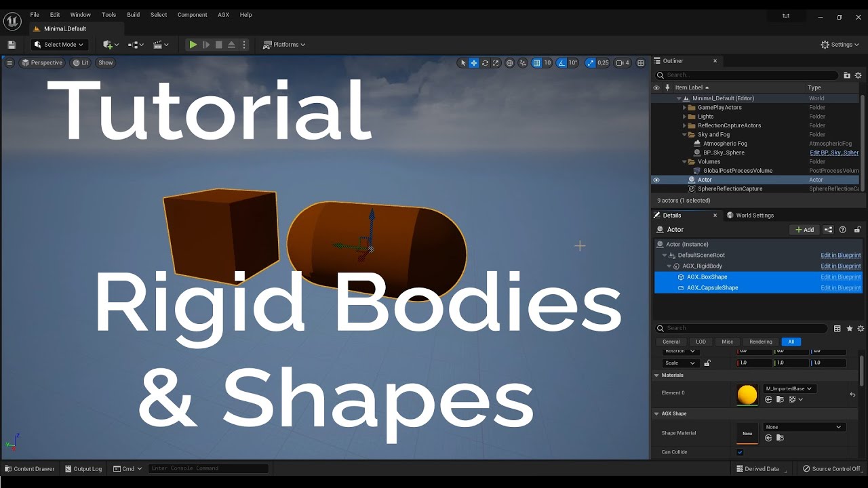The width and height of the screenshot is (868, 488).
Task: Choose the Select objects arrow tool in viewport
Action: (463, 63)
